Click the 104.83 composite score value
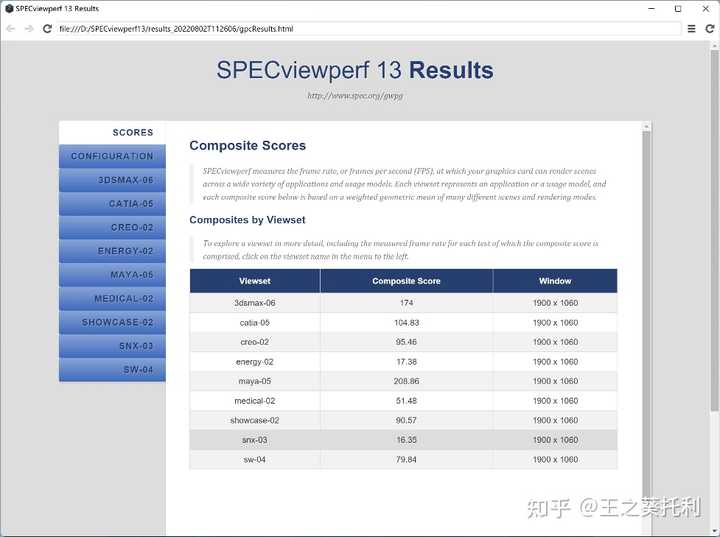720x537 pixels. (x=406, y=322)
